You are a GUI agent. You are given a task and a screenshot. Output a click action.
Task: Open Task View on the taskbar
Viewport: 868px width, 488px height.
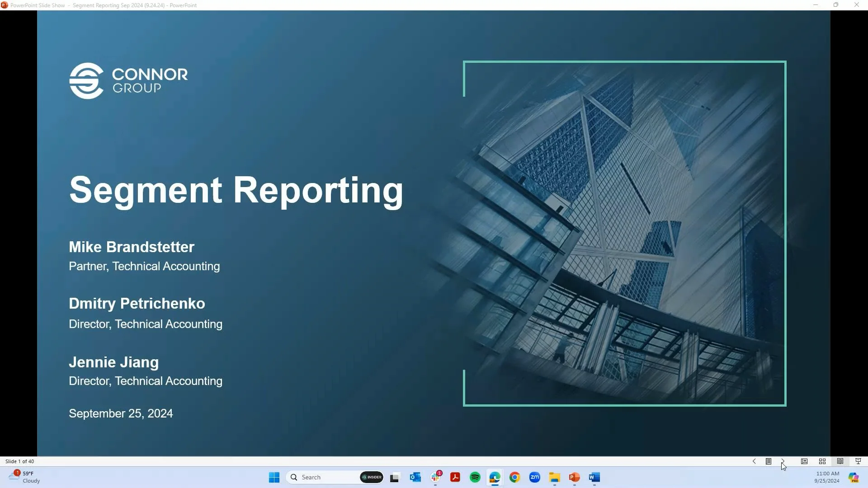tap(395, 477)
